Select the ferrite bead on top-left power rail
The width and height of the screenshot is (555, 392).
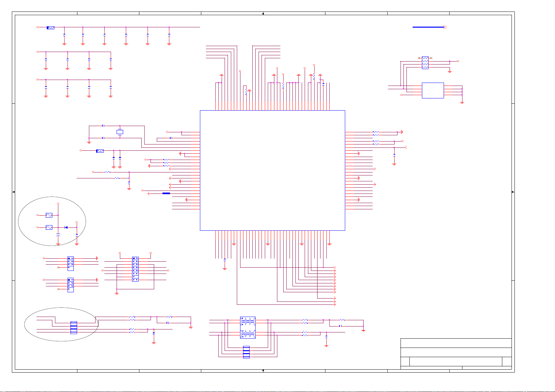pyautogui.click(x=50, y=28)
